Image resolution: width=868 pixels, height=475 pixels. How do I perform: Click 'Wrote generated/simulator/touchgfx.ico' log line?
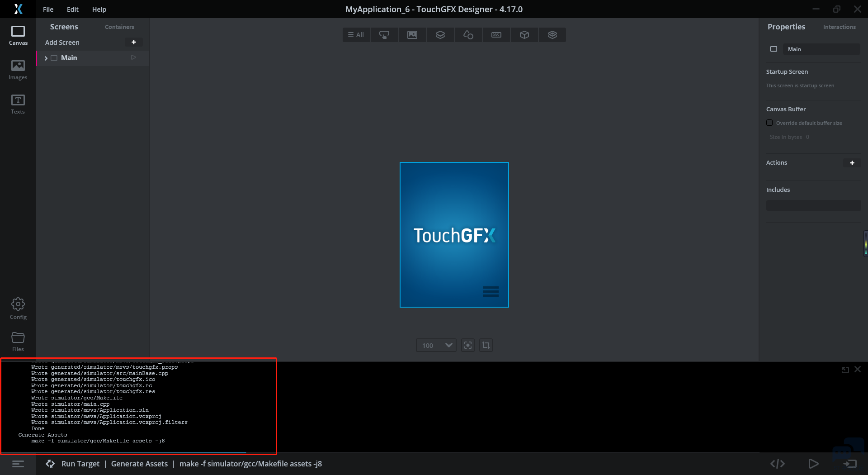[93, 379]
